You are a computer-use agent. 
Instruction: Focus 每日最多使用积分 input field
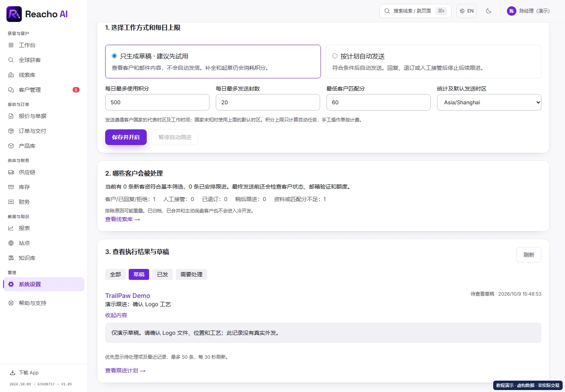pyautogui.click(x=157, y=102)
